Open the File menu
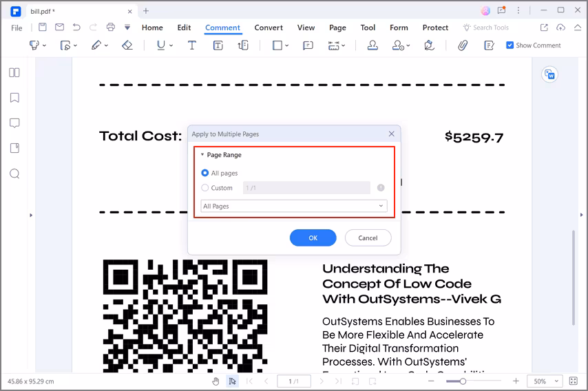Screen dimensions: 588x391 [x=17, y=28]
